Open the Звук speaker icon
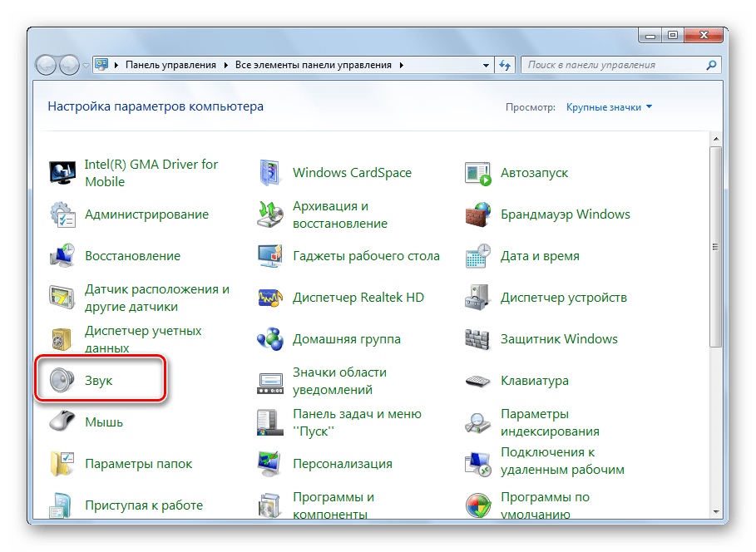 click(63, 381)
